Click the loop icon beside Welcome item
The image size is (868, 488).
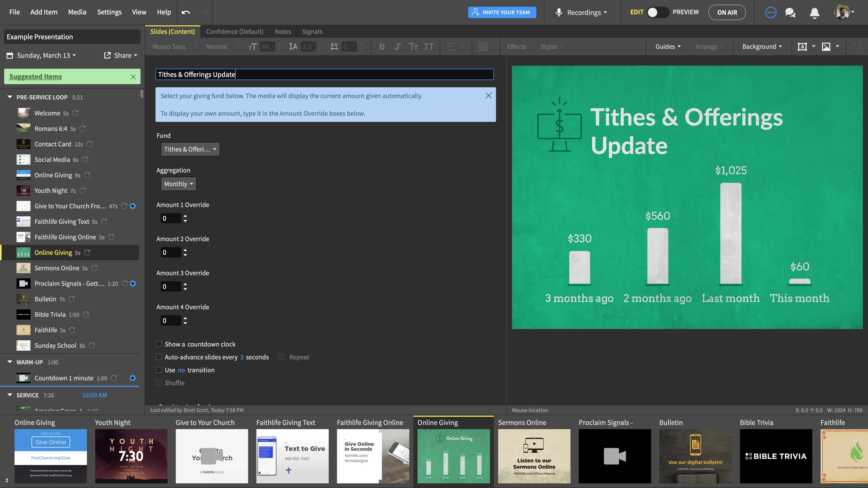click(x=75, y=113)
